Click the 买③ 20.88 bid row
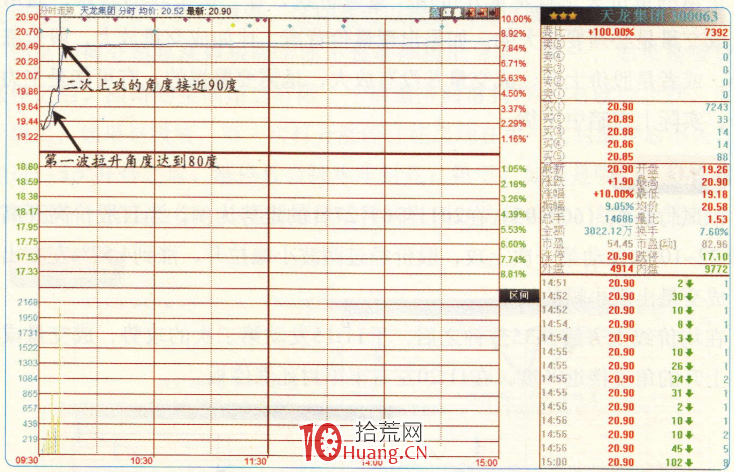 pos(635,132)
